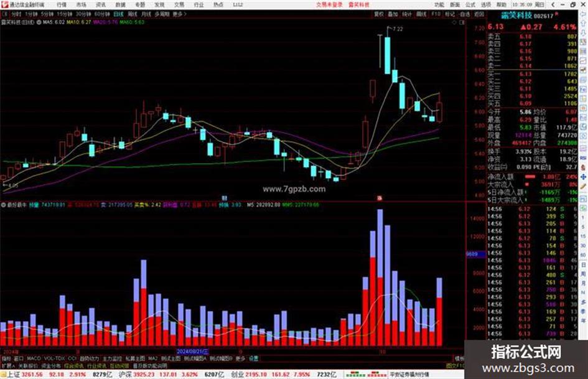Select the 周线 weekly period tab
This screenshot has width=588, height=379.
click(133, 14)
